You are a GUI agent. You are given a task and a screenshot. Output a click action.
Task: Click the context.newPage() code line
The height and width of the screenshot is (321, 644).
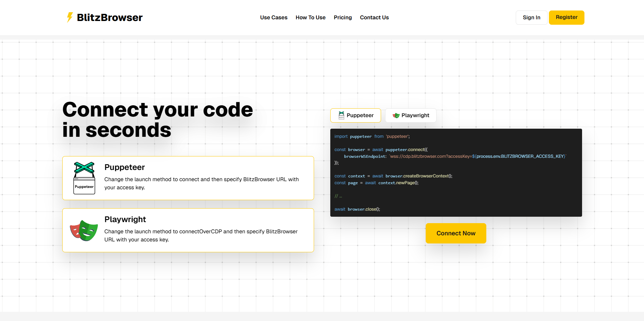[x=376, y=183]
